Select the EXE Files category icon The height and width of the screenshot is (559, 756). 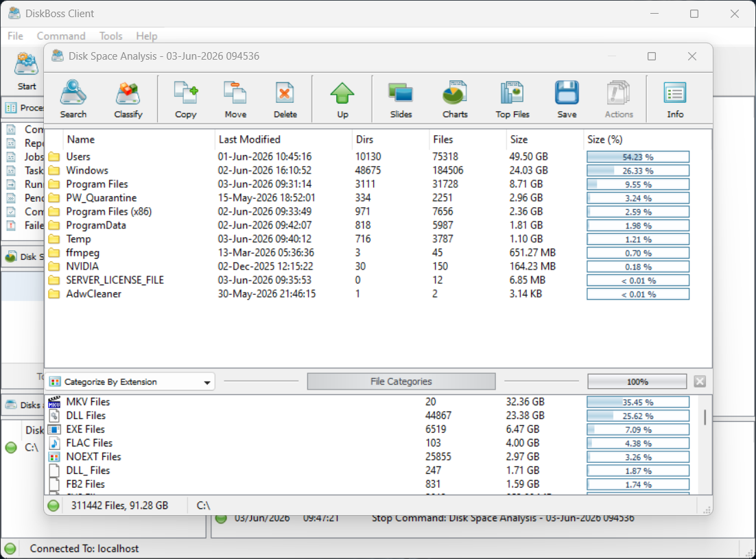click(x=54, y=429)
